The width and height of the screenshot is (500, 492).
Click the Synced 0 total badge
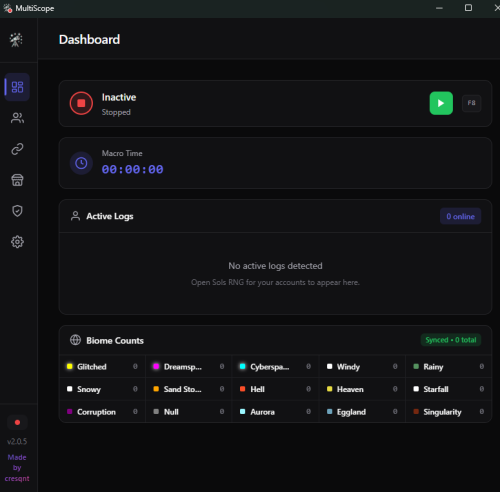click(x=451, y=340)
